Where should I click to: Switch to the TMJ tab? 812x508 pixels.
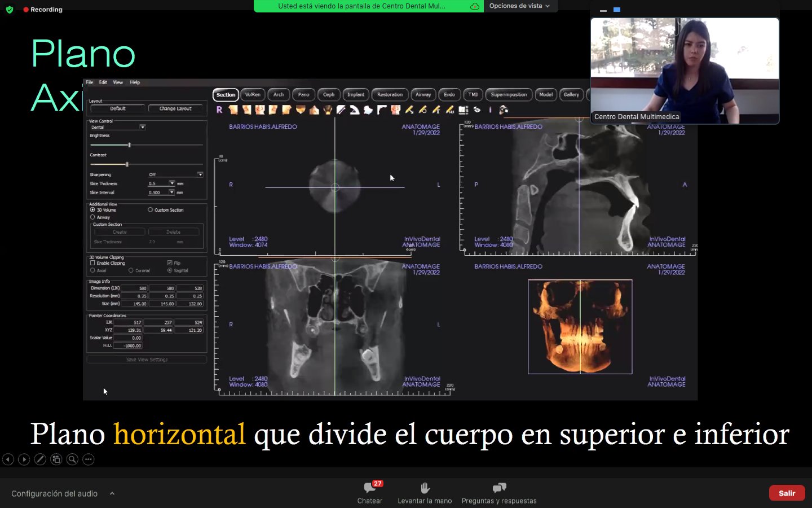(x=473, y=95)
